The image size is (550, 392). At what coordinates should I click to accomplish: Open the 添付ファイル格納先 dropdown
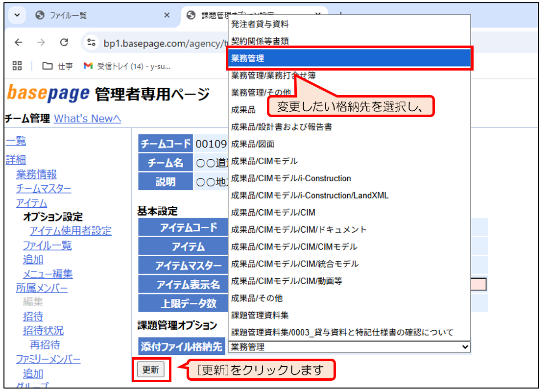349,347
